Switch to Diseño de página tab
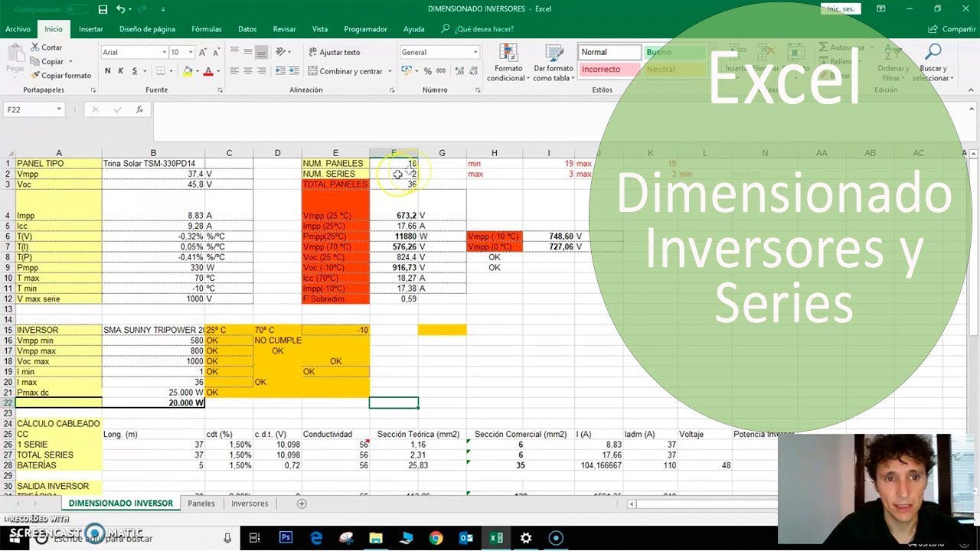Screen dimensions: 980x551 [x=147, y=29]
